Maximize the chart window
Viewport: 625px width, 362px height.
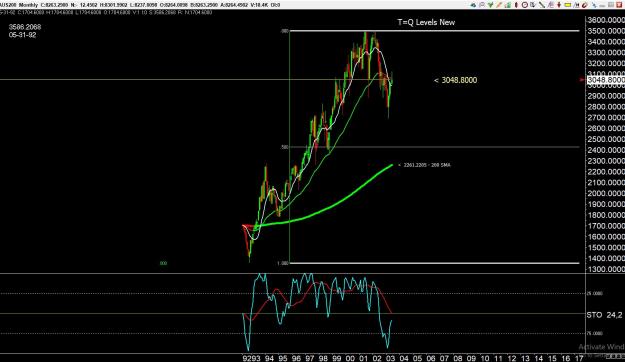[x=611, y=5]
